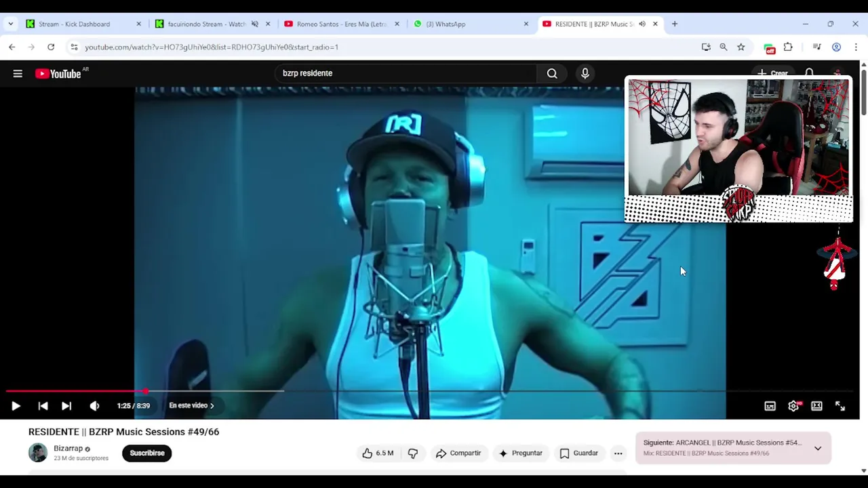Subscribe with the Suscribirse button
Viewport: 868px width, 488px height.
coord(147,453)
